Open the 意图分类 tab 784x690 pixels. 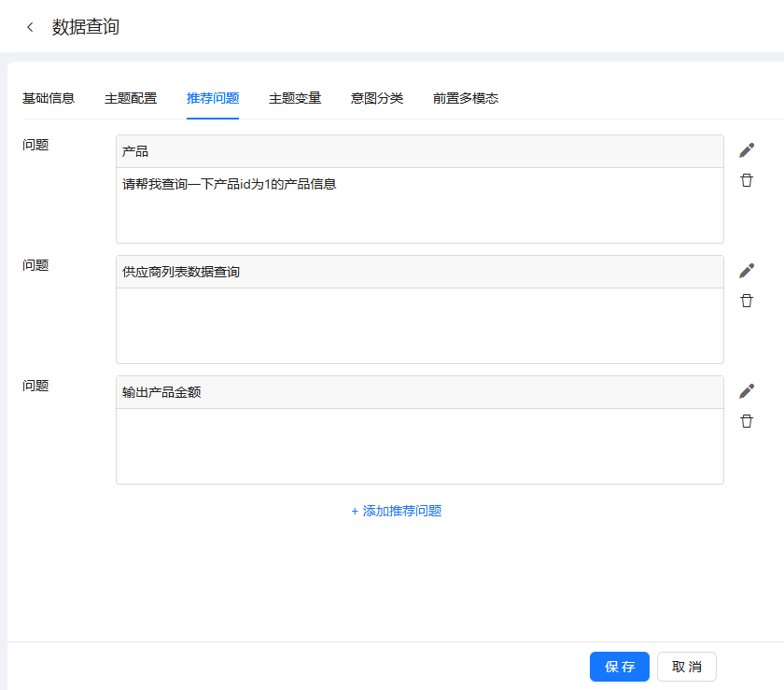377,98
